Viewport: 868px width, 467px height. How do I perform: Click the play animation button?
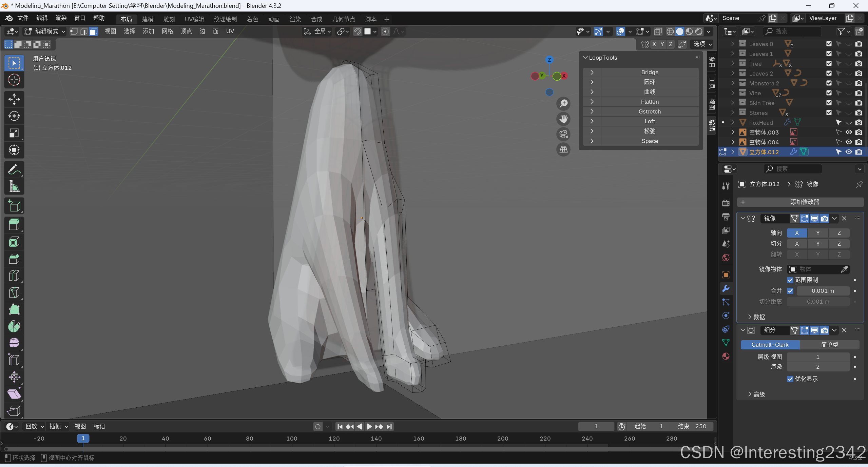click(x=369, y=426)
